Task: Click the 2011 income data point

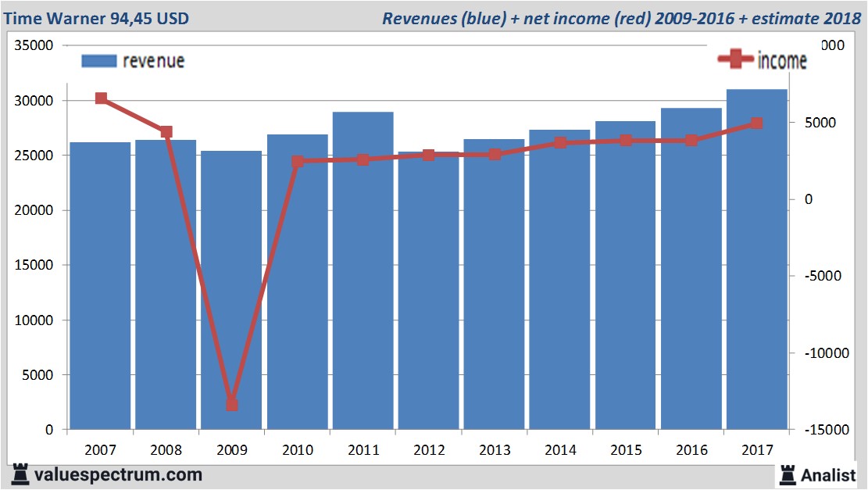Action: 363,160
